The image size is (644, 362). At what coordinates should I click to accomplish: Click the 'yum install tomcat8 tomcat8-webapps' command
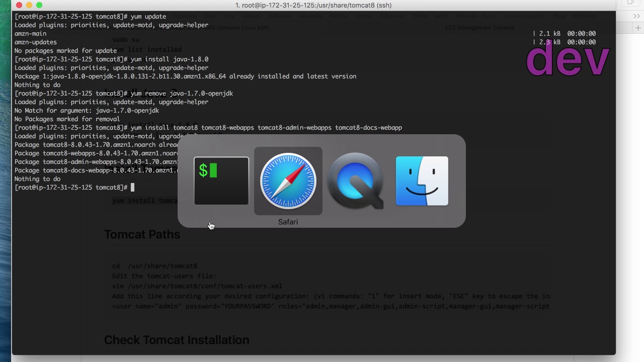pyautogui.click(x=208, y=128)
